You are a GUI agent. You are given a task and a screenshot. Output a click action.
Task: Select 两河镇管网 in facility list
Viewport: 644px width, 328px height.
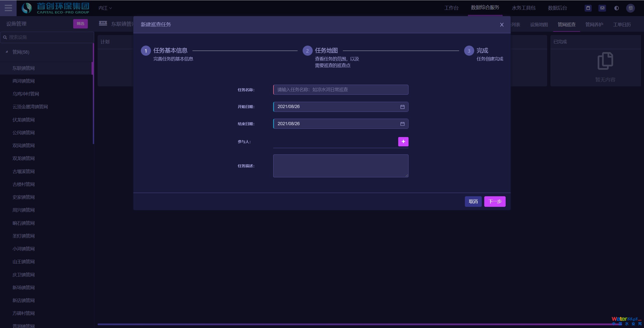[24, 81]
